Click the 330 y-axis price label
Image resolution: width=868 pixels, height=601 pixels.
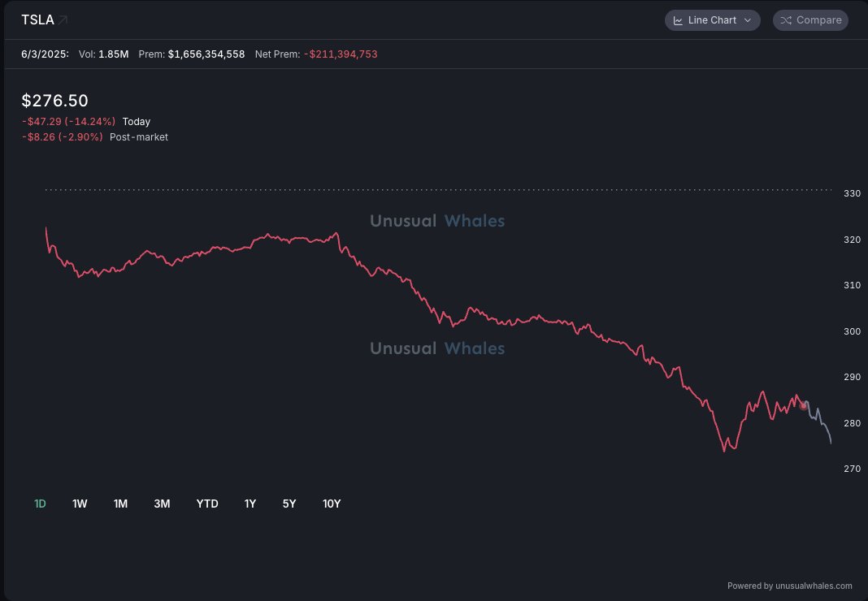click(x=852, y=193)
